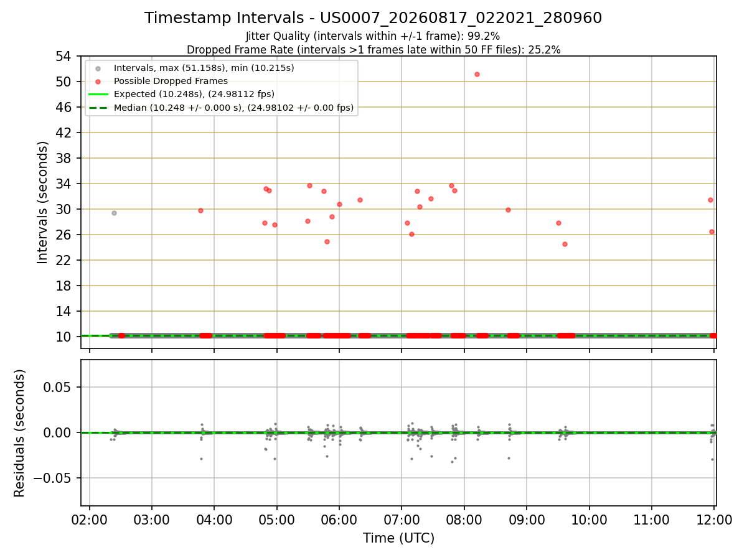This screenshot has height=560, width=747.
Task: Click the Jitter Quality 99.2% subtitle text
Action: 373,36
